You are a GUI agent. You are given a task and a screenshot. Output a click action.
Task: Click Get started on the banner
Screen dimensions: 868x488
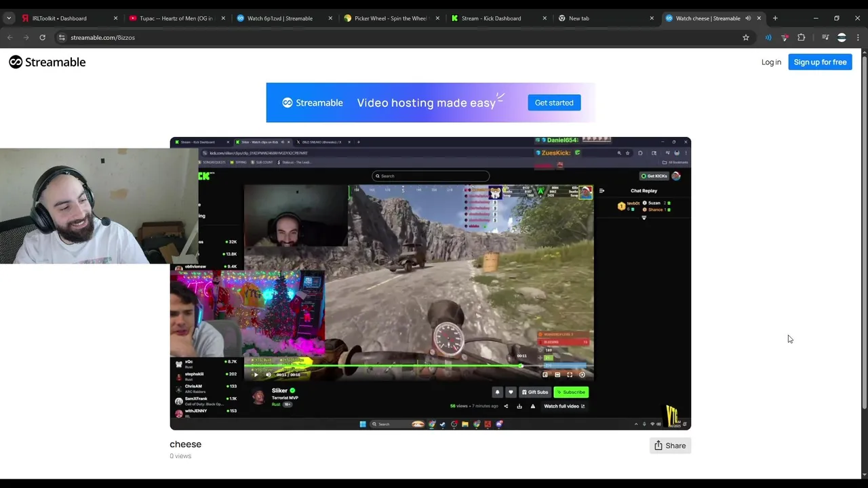click(x=554, y=102)
